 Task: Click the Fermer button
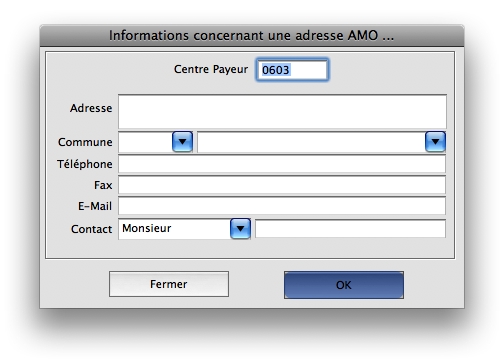[169, 284]
